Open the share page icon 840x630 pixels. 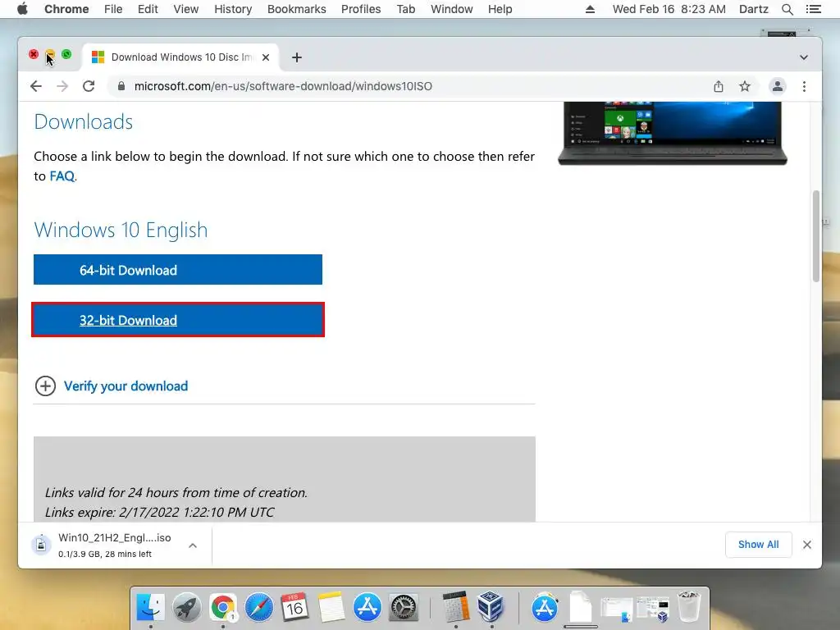click(719, 86)
